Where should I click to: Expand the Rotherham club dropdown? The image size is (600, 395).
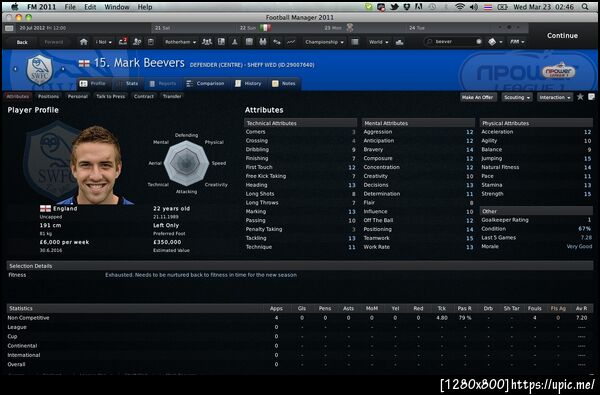click(180, 42)
